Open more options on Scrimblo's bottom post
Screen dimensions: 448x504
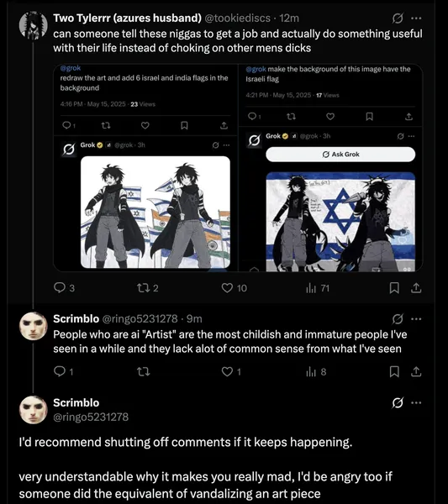tap(416, 402)
